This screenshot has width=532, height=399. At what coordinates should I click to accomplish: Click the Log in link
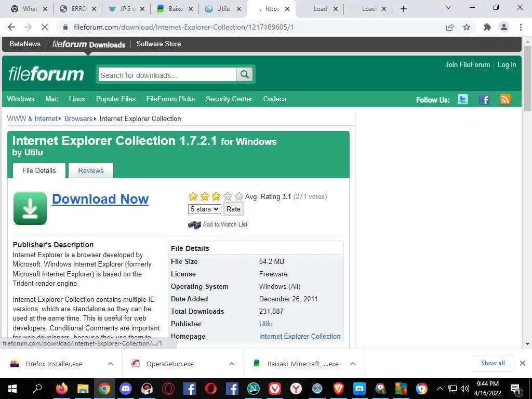507,65
